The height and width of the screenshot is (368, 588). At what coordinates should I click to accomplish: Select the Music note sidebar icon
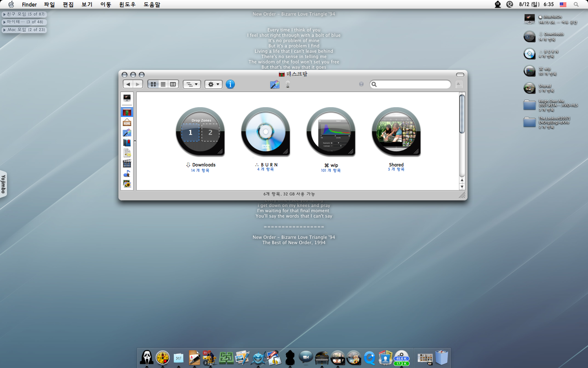pyautogui.click(x=127, y=173)
